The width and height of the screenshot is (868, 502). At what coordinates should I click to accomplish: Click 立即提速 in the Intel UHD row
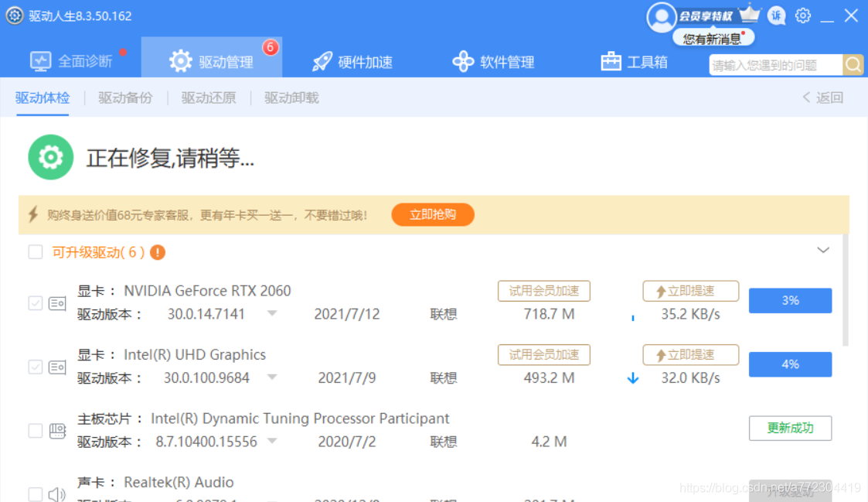690,354
